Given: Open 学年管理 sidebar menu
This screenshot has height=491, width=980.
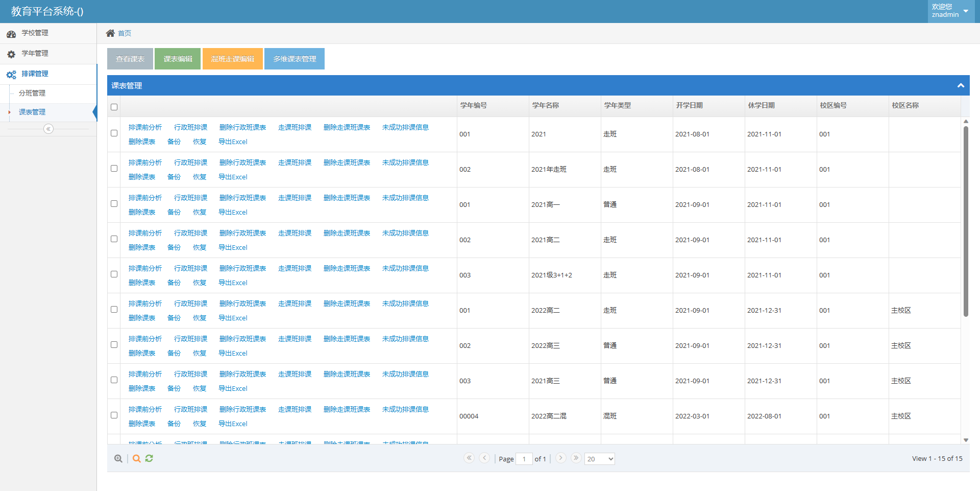Looking at the screenshot, I should [x=48, y=54].
